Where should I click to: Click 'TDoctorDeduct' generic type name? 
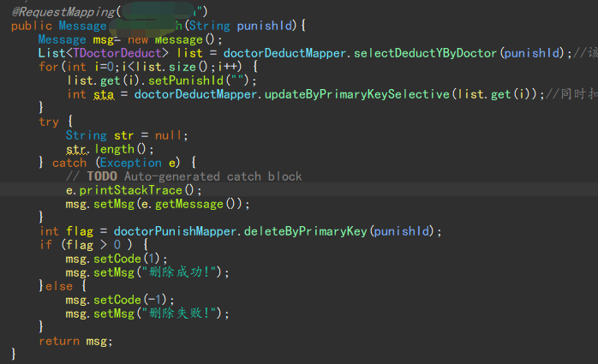coord(117,53)
